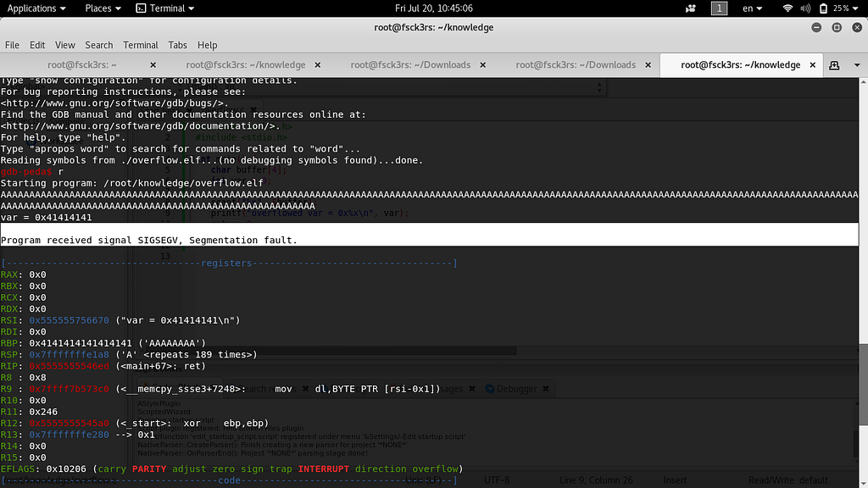Open the Search menu of the terminal
This screenshot has width=868, height=488.
(x=98, y=45)
